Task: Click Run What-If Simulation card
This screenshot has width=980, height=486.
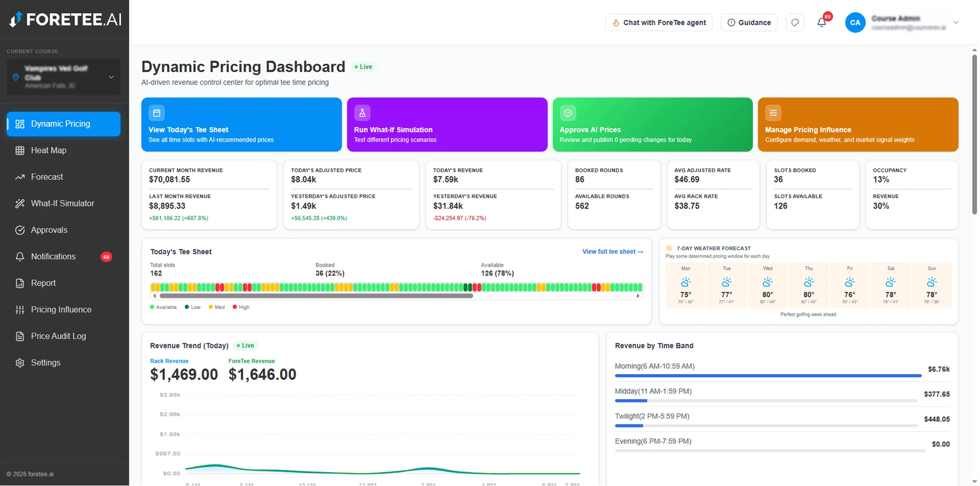Action: 447,125
